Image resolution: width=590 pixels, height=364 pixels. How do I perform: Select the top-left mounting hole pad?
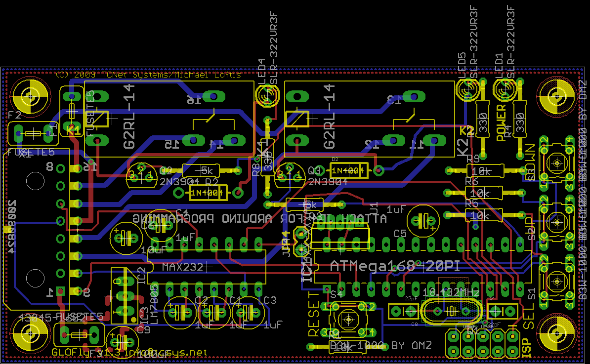[x=30, y=97]
